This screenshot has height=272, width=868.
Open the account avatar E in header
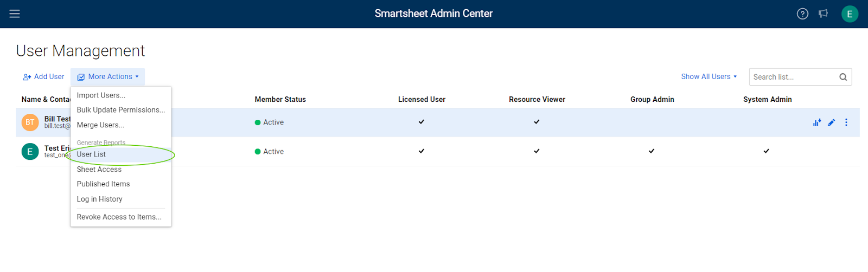point(850,14)
